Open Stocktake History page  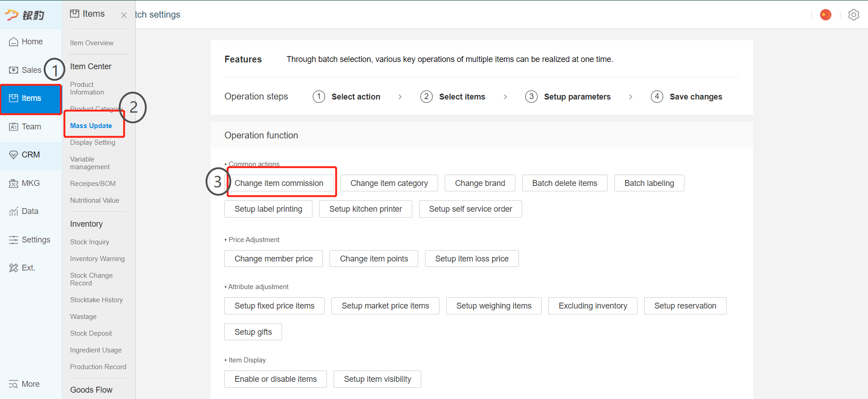click(96, 300)
